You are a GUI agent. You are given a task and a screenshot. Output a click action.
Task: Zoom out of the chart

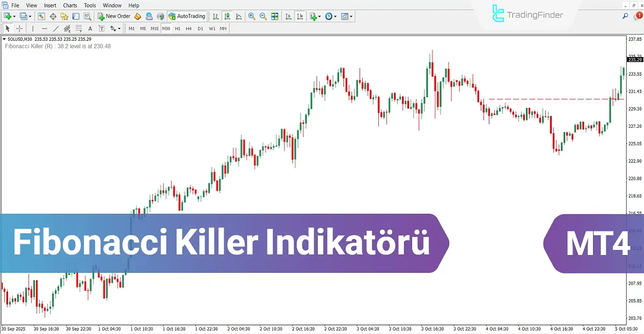tap(263, 16)
